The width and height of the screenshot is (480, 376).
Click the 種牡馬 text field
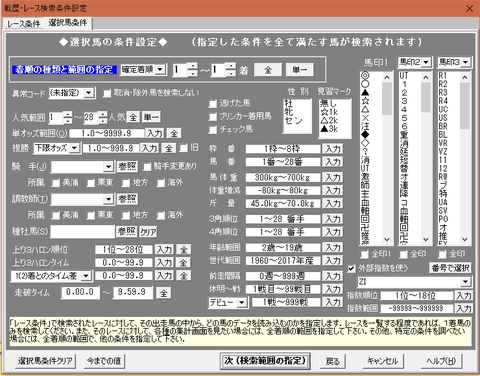(82, 232)
